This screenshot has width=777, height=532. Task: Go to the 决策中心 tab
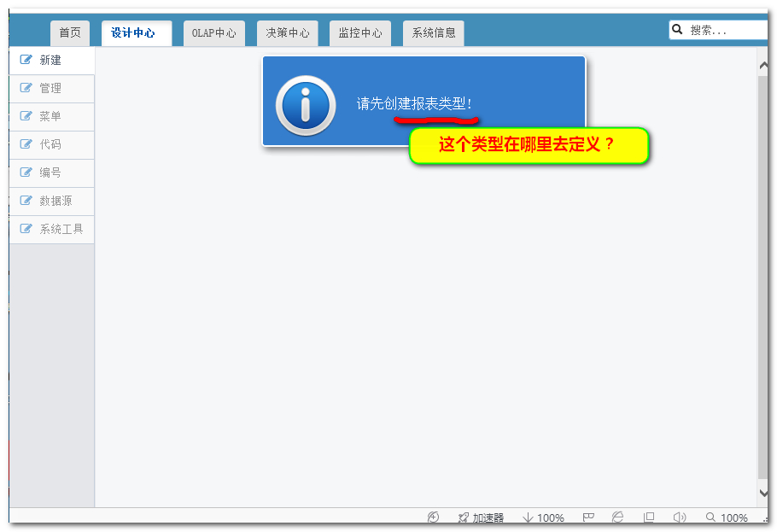288,32
